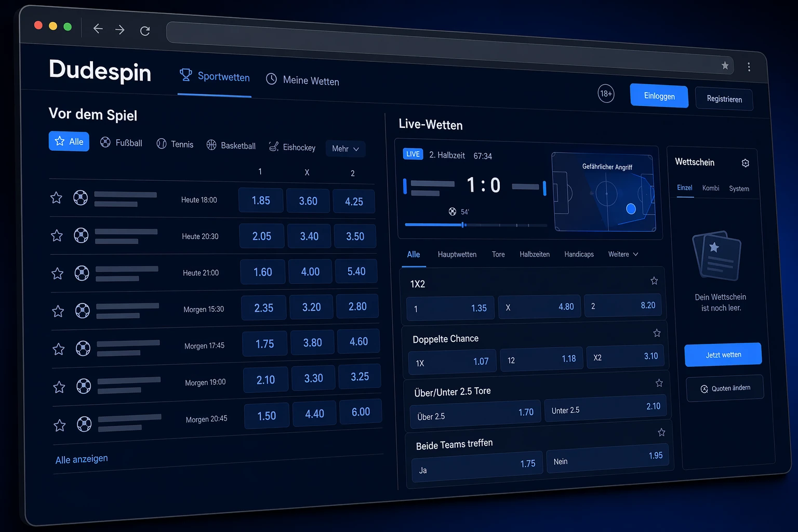Screen dimensions: 798x532
Task: Select the Kombi bet slip tab
Action: [711, 188]
